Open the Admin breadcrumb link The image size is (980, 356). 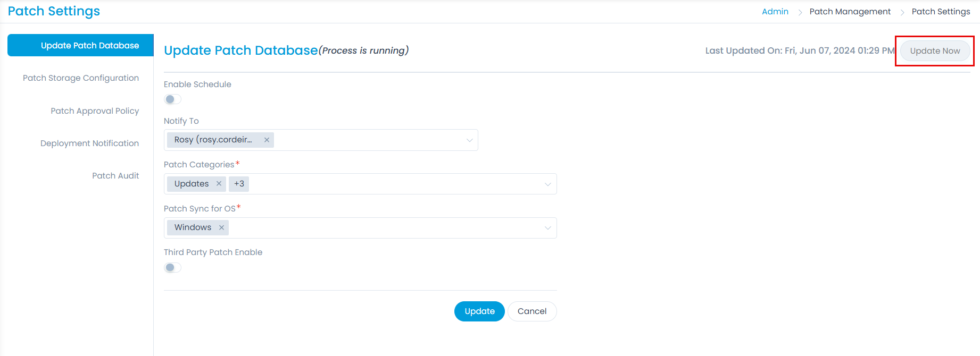pyautogui.click(x=775, y=12)
